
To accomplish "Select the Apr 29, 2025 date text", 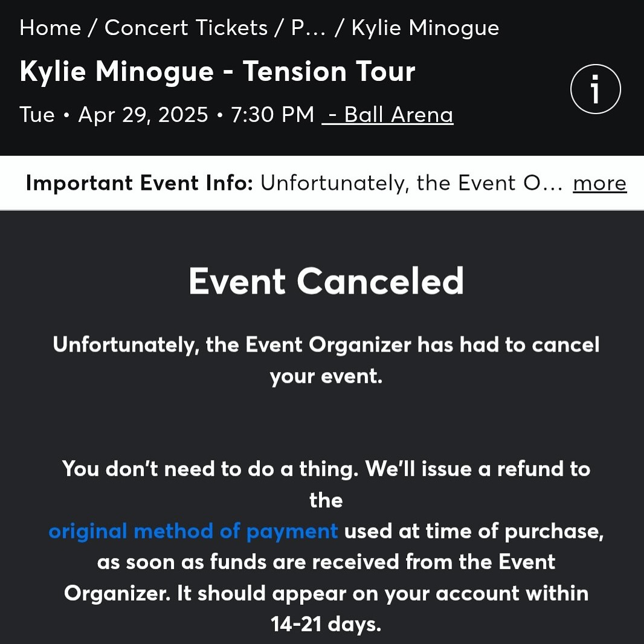I will pos(143,115).
